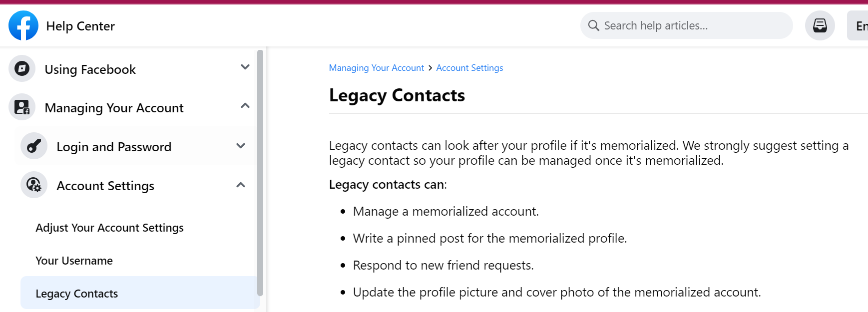Follow the Managing Your Account breadcrumb link
This screenshot has width=868, height=312.
376,68
